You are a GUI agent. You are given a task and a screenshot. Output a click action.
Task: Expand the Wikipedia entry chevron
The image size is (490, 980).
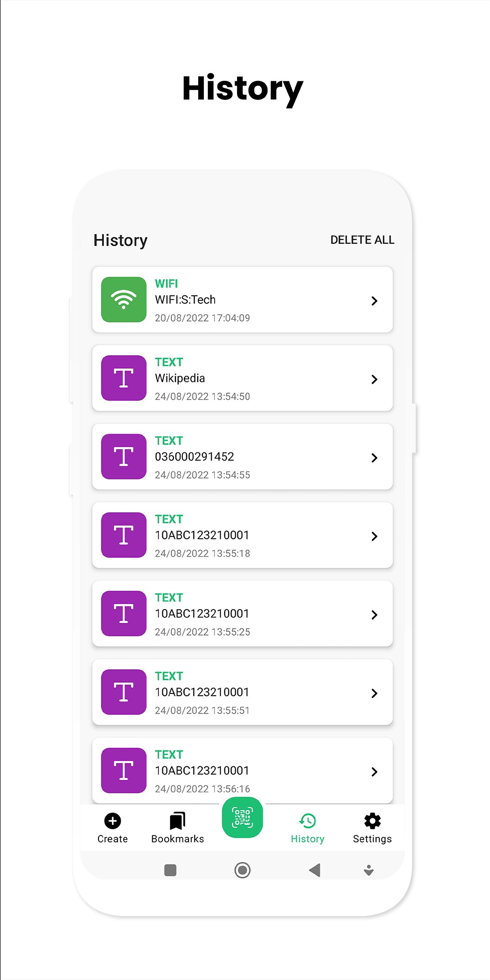374,379
